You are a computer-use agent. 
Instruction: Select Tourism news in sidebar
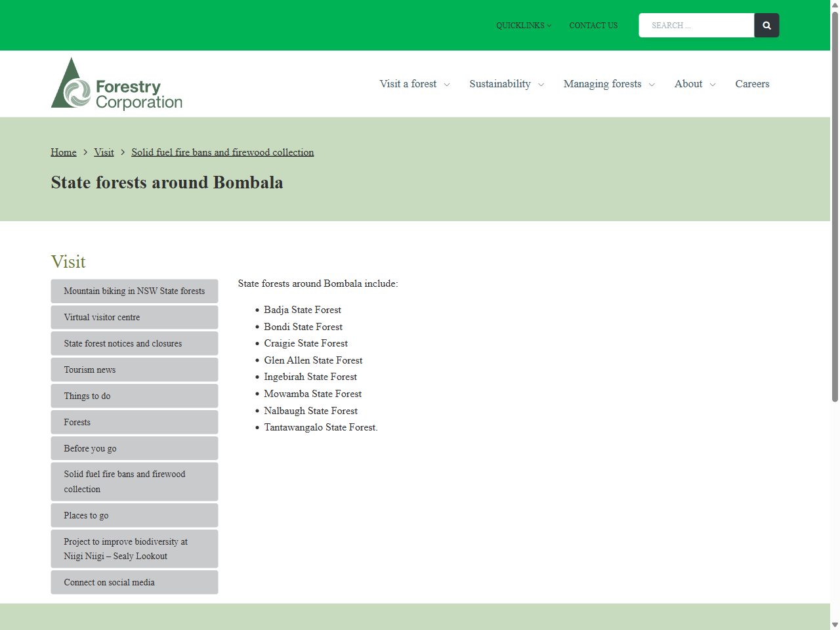coord(135,370)
